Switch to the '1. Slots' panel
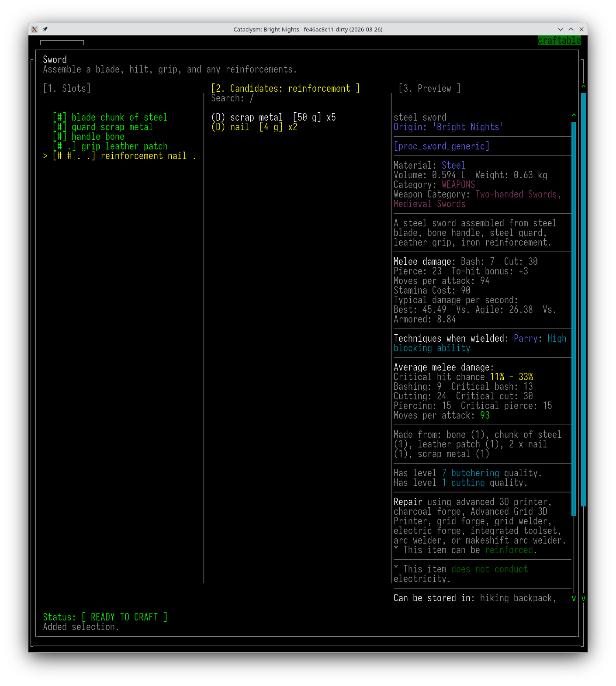 point(67,88)
